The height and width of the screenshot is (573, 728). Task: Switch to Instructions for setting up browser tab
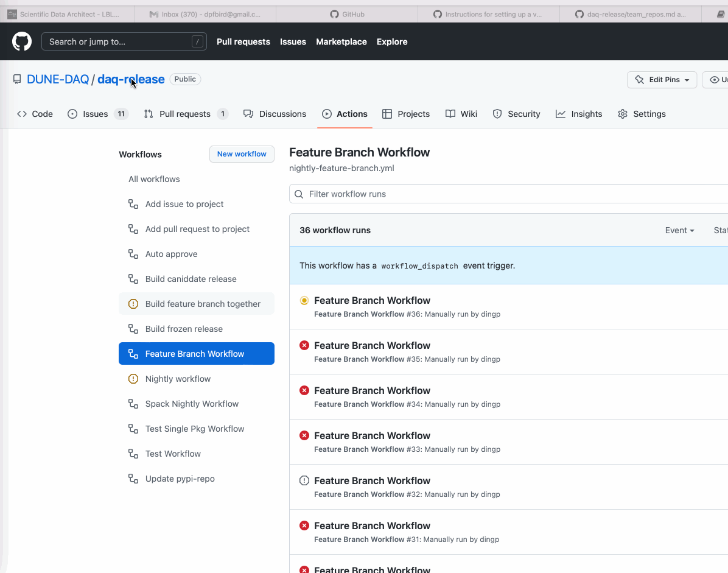coord(489,15)
